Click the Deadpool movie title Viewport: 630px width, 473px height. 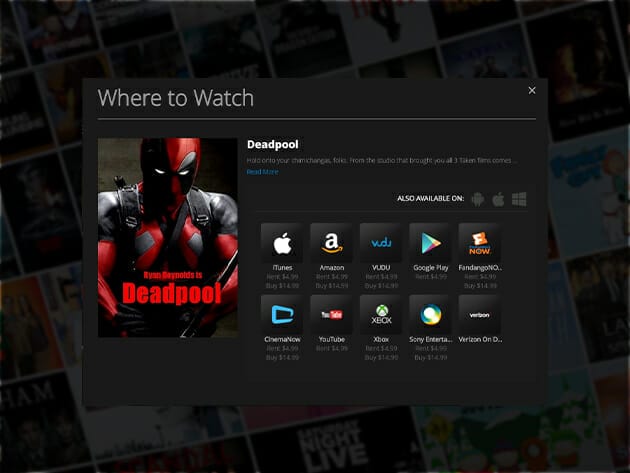(273, 145)
